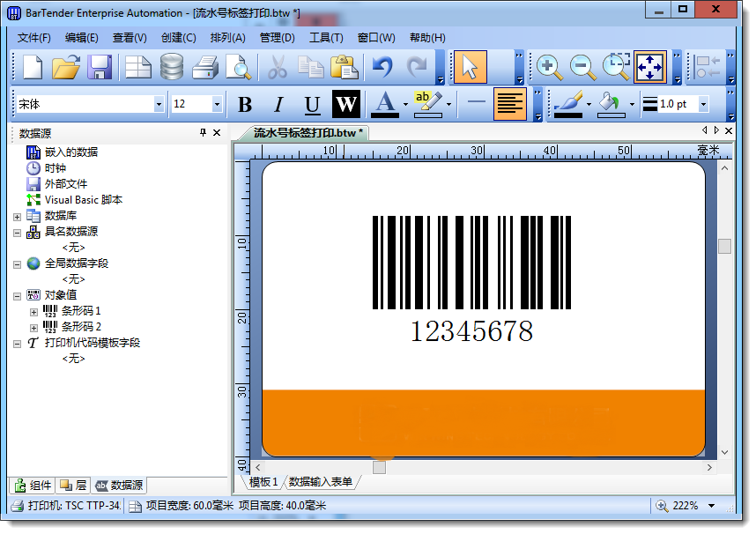Expand the 条形码 2 node
Image resolution: width=756 pixels, height=534 pixels.
(33, 328)
